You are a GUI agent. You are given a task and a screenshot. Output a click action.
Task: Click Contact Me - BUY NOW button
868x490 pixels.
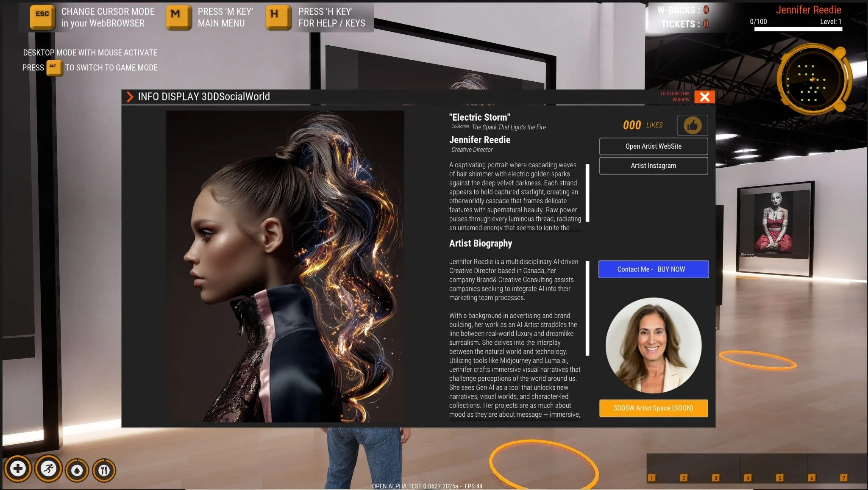click(654, 269)
